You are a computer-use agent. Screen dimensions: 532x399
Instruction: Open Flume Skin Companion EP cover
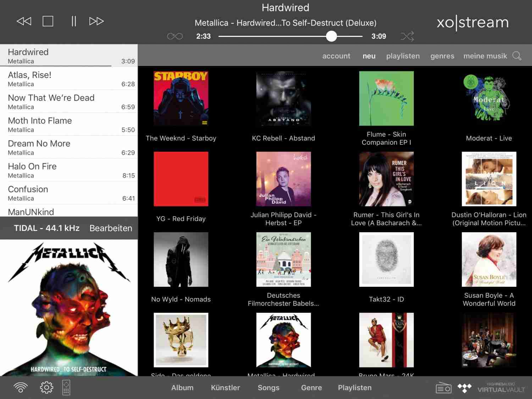coord(386,98)
